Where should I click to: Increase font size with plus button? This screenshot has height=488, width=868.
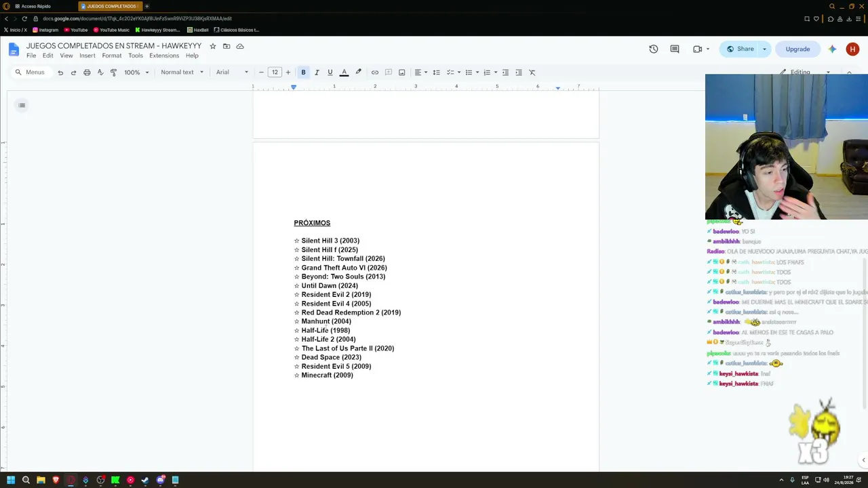click(x=288, y=73)
